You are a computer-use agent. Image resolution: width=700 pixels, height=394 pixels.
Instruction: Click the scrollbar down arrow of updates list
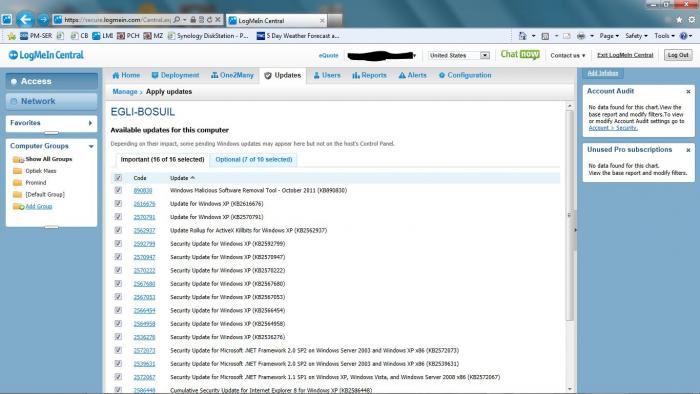click(570, 389)
